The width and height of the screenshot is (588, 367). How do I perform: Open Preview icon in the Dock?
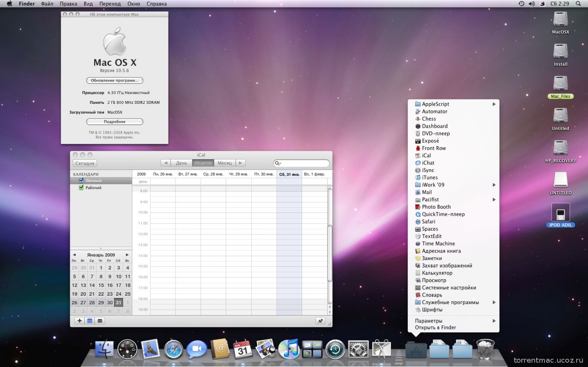(266, 349)
